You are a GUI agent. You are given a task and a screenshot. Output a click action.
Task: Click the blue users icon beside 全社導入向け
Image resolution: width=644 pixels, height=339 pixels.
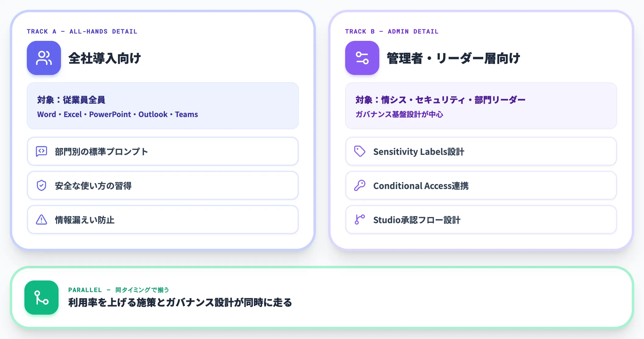pyautogui.click(x=44, y=58)
